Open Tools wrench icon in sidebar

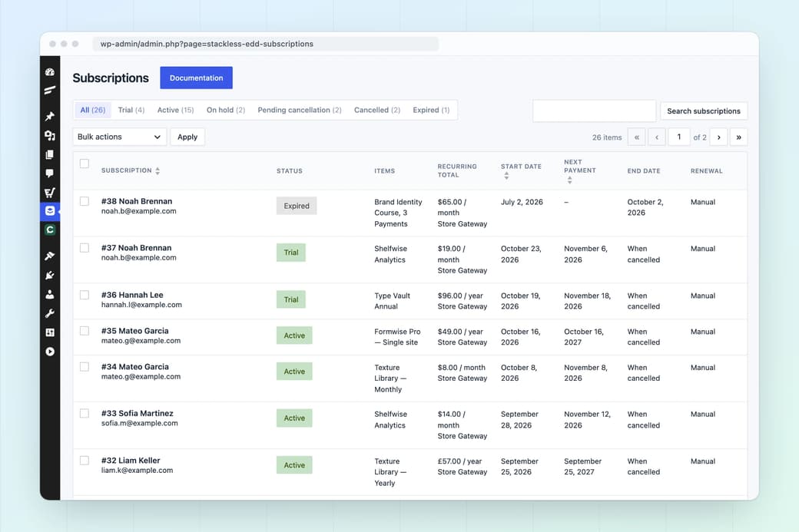(x=50, y=314)
